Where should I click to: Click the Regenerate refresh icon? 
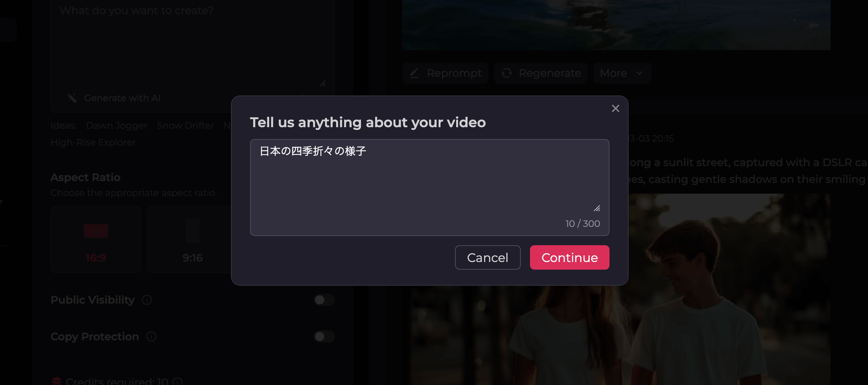[507, 73]
